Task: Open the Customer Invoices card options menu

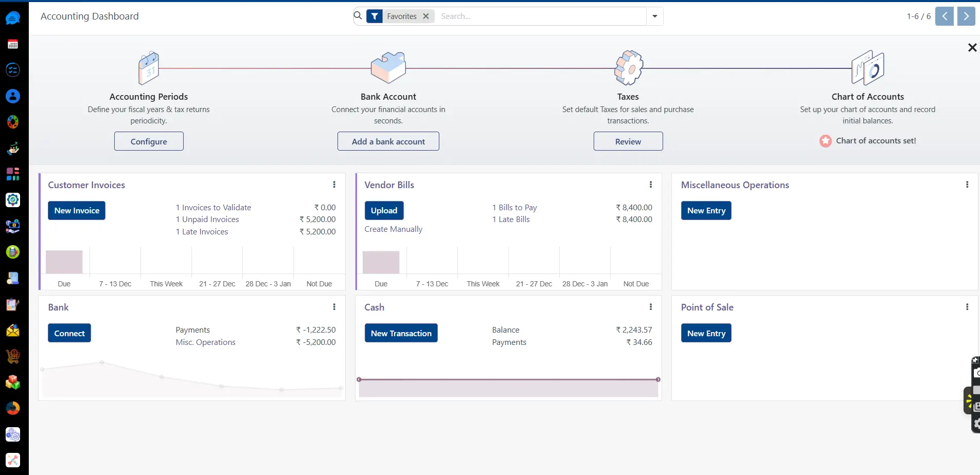Action: pyautogui.click(x=334, y=184)
